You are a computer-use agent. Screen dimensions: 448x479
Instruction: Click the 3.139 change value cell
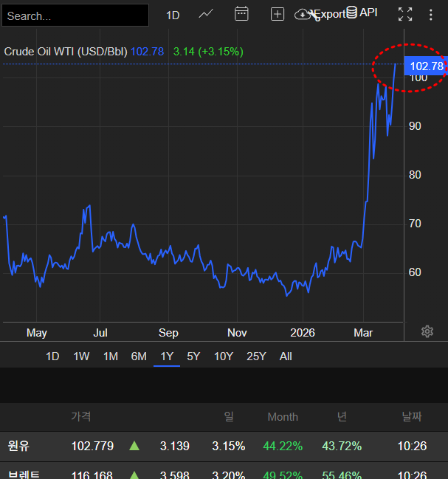click(175, 446)
